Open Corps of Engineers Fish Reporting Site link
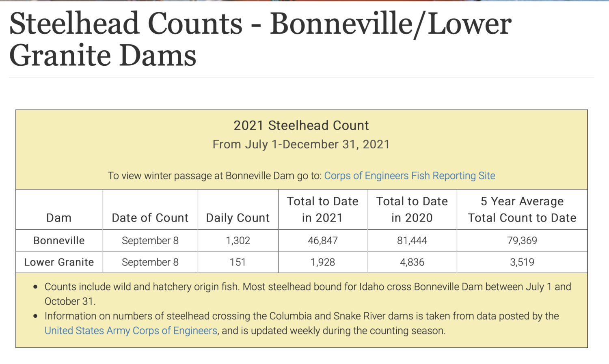 pyautogui.click(x=410, y=176)
